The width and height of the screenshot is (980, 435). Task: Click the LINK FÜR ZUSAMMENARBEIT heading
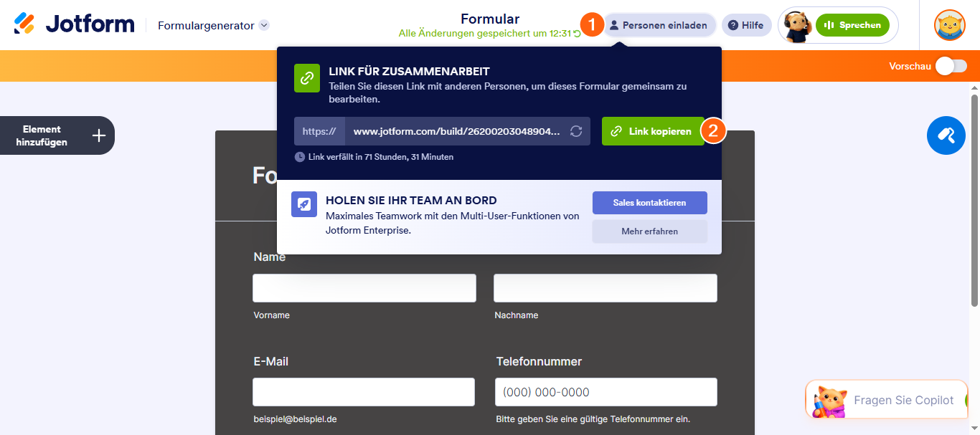tap(409, 72)
